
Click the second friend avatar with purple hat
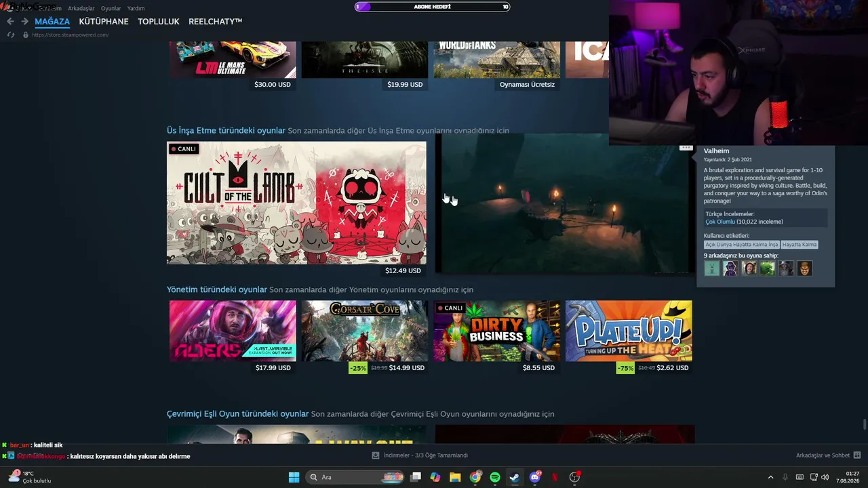[730, 268]
